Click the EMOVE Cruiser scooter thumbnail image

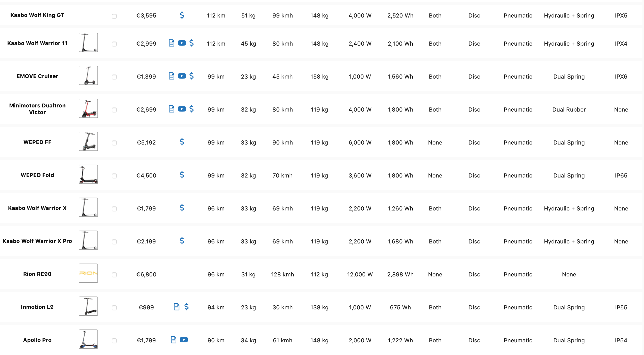point(88,75)
